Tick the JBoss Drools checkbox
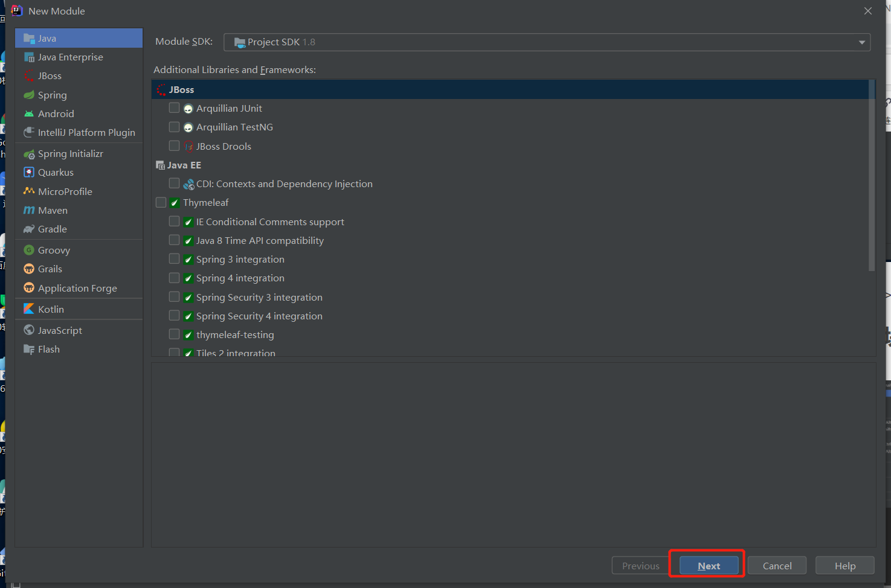 174,145
